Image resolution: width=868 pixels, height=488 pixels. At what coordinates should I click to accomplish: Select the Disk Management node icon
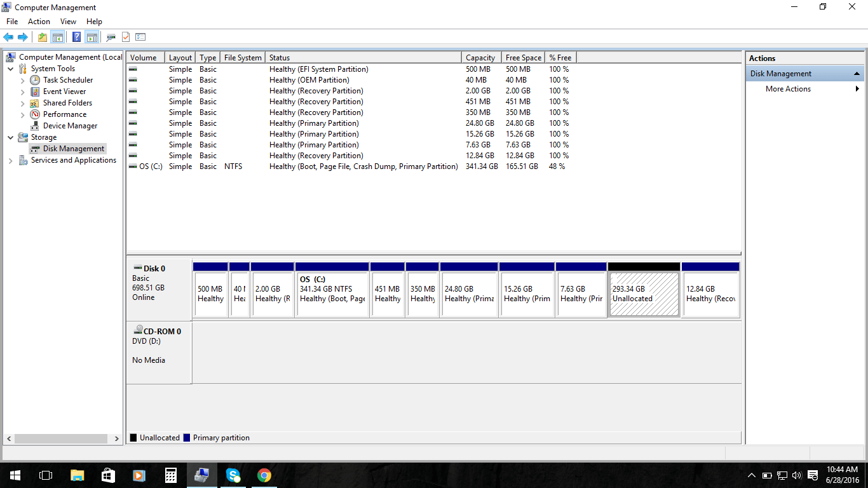36,148
